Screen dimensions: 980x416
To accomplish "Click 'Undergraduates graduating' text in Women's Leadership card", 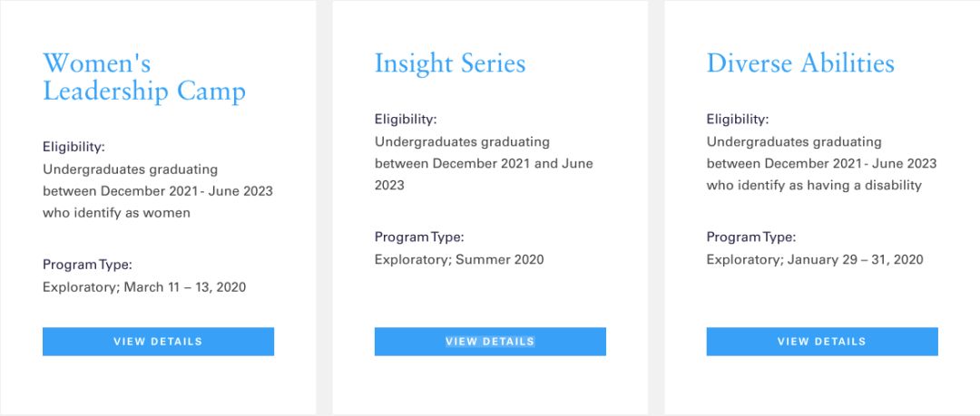I will click(130, 169).
